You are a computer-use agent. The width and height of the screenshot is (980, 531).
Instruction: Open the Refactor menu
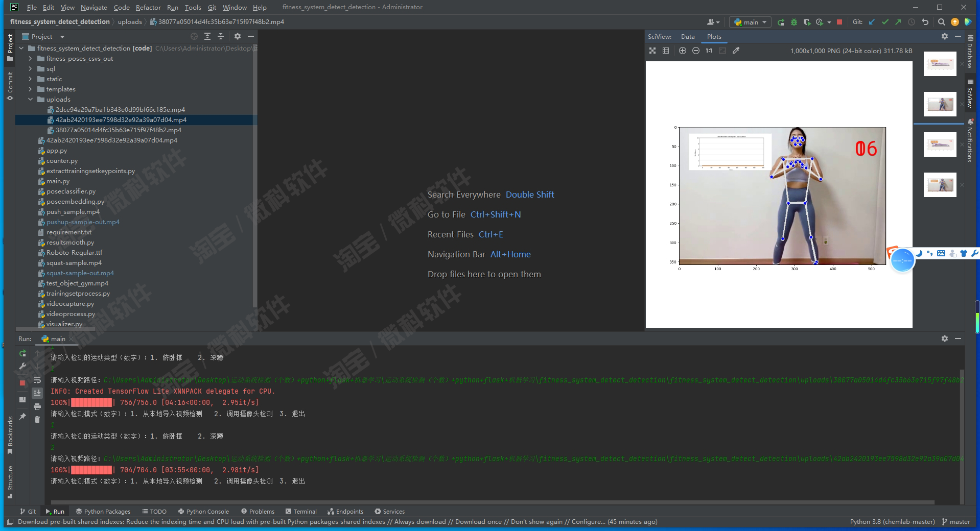148,7
